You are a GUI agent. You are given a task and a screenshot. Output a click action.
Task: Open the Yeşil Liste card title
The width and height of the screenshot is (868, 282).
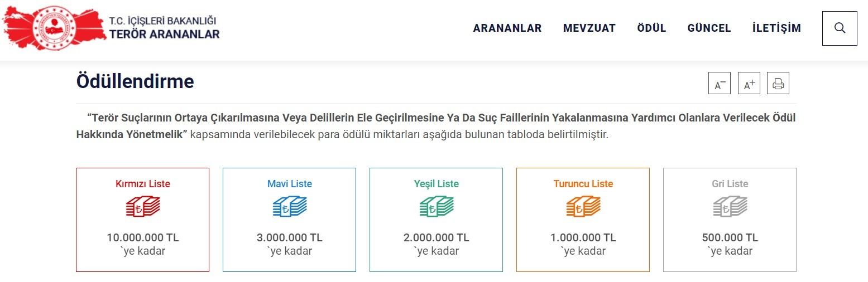pyautogui.click(x=437, y=184)
